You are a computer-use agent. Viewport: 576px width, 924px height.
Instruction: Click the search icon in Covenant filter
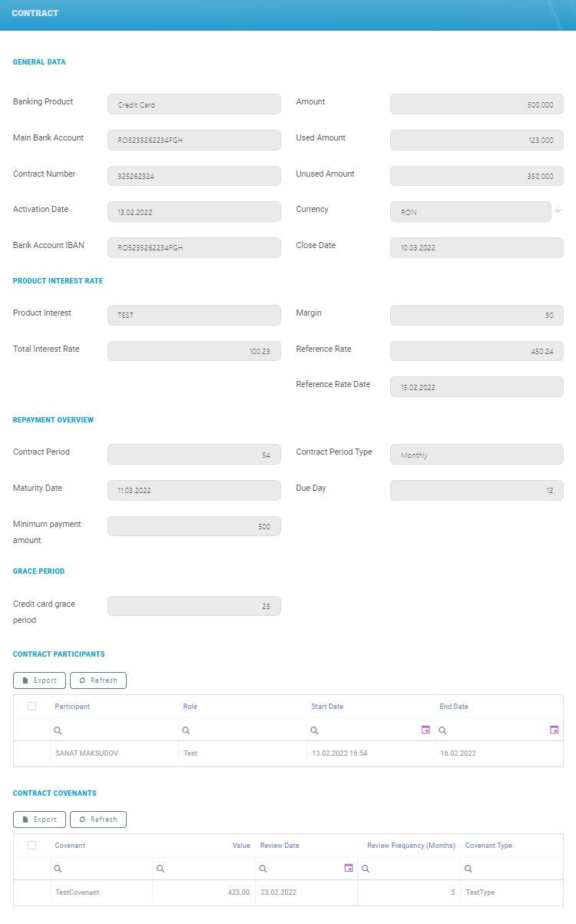58,869
